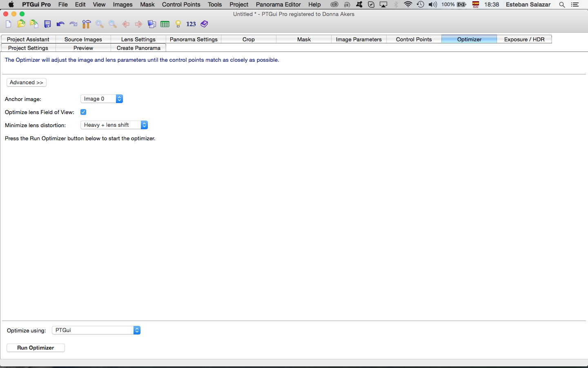Select the Control Points tab
Image resolution: width=588 pixels, height=368 pixels.
coord(414,39)
